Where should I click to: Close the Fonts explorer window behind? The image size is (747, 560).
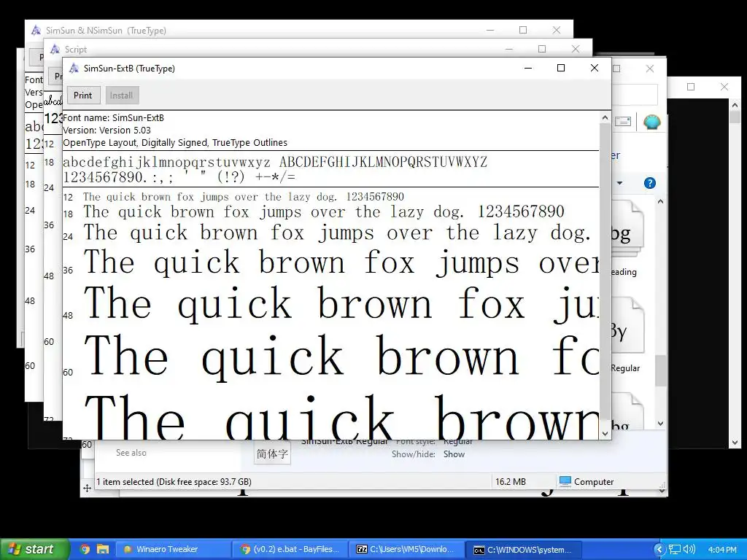click(650, 69)
